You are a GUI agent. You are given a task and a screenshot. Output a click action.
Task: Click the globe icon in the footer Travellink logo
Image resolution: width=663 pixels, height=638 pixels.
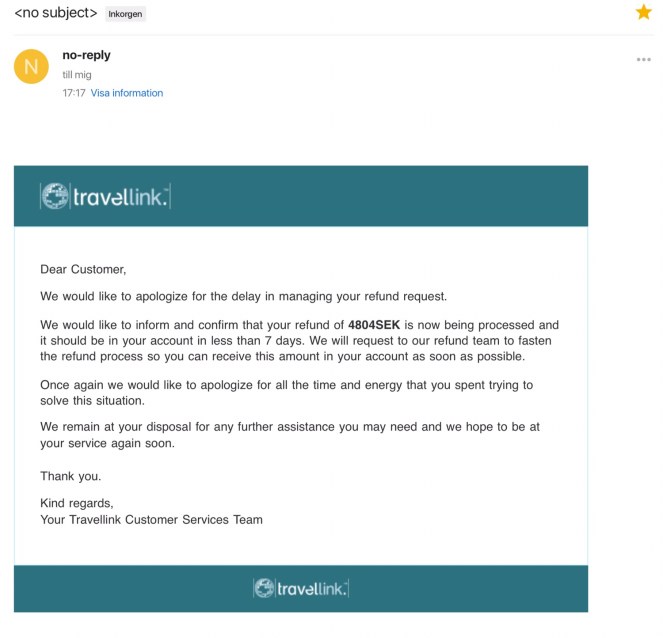(x=264, y=588)
